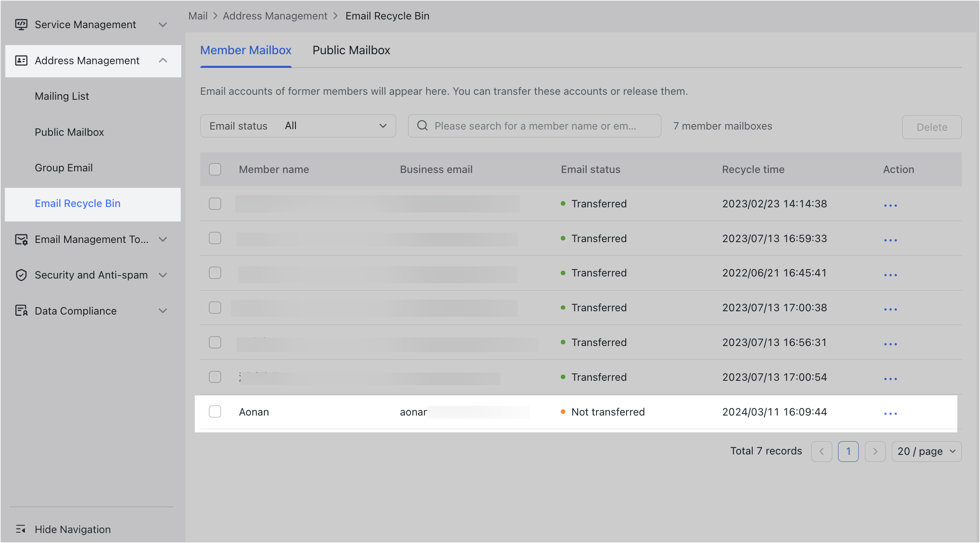The width and height of the screenshot is (980, 543).
Task: Open action menu for 2023/07/13 17:00:38 row
Action: point(890,309)
